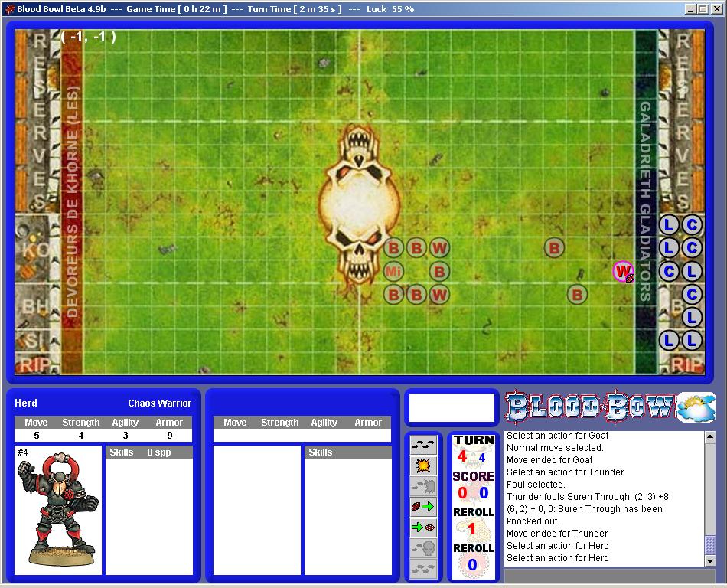This screenshot has height=588, width=727.
Task: Click the red team score 0
Action: pyautogui.click(x=462, y=492)
